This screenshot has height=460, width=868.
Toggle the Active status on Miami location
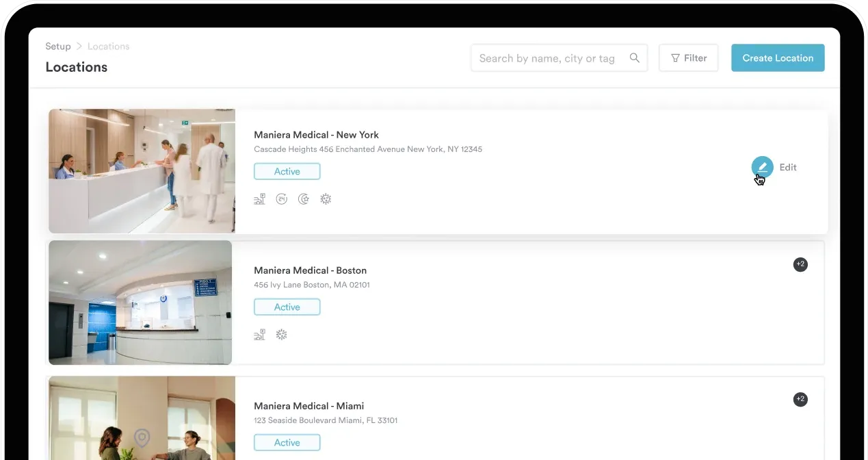click(x=287, y=442)
